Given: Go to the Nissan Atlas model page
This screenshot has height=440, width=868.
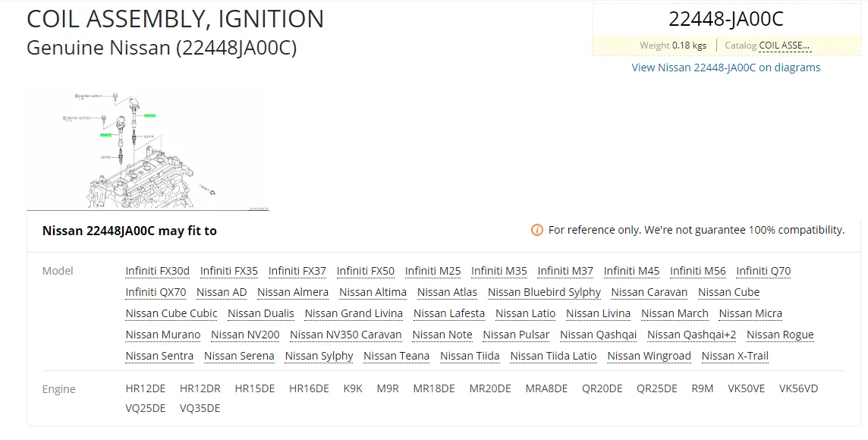Looking at the screenshot, I should (x=447, y=292).
